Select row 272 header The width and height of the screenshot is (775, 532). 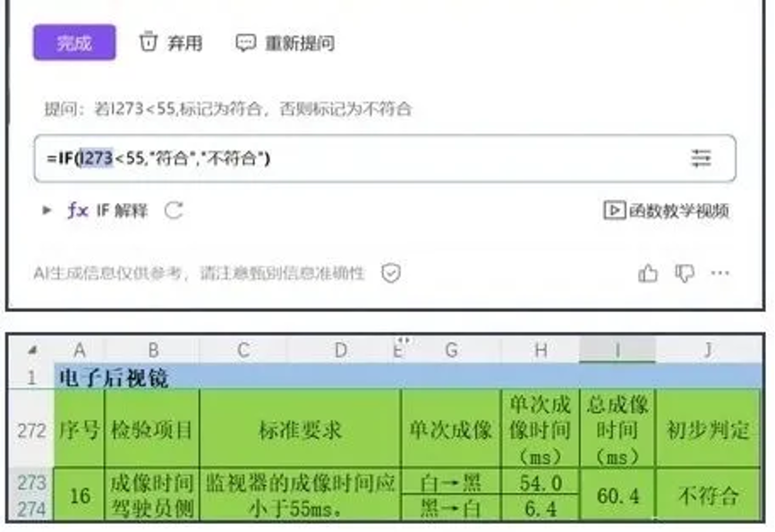click(x=31, y=431)
